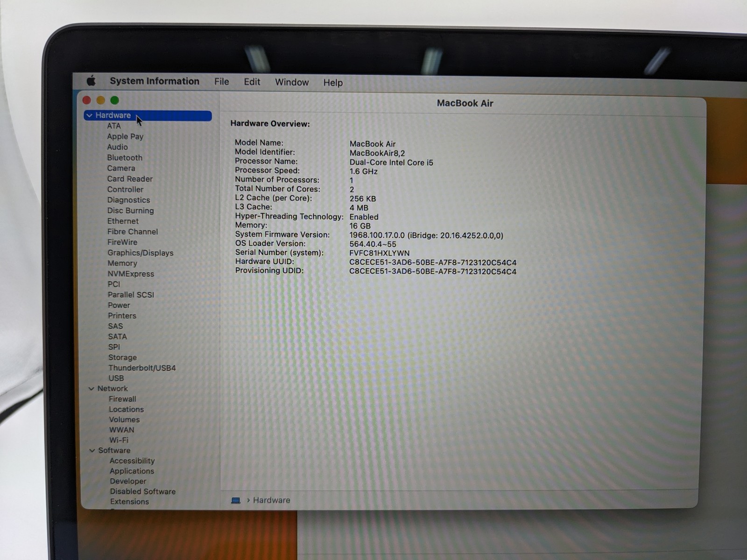Viewport: 747px width, 560px height.
Task: Click the Hardware Overview heading
Action: coord(270,124)
